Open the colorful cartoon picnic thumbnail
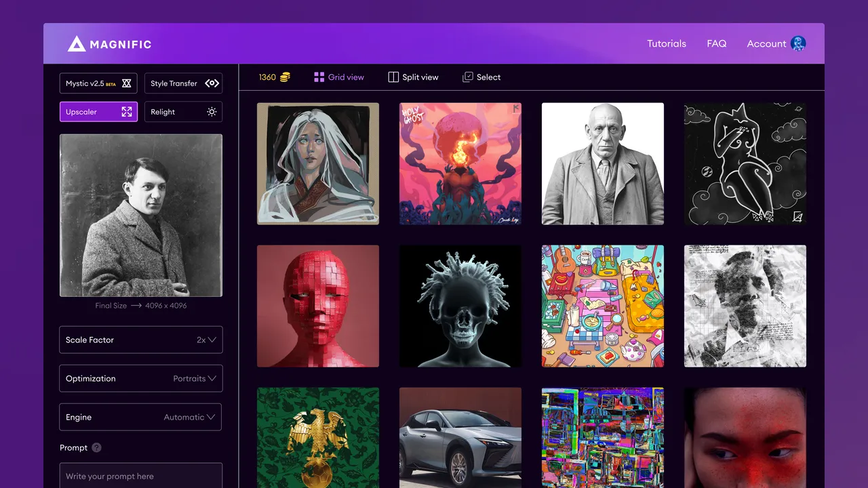868x488 pixels. pyautogui.click(x=603, y=306)
